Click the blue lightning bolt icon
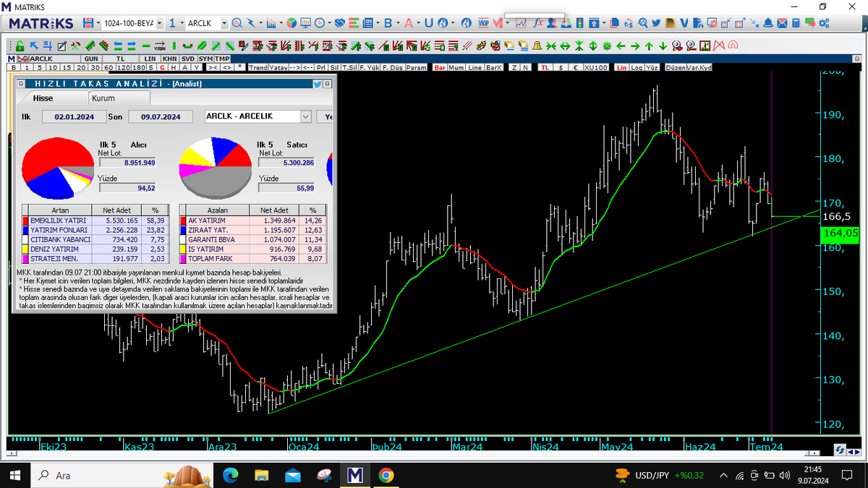 coord(250,22)
